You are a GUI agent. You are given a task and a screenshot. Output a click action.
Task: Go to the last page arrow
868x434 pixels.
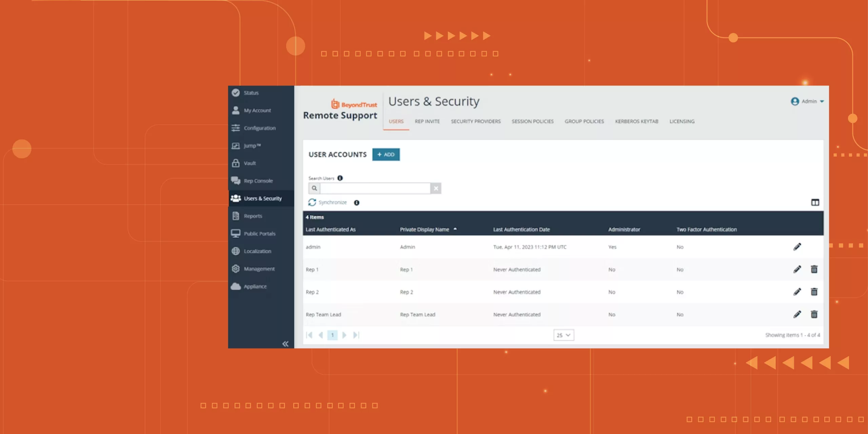tap(356, 335)
